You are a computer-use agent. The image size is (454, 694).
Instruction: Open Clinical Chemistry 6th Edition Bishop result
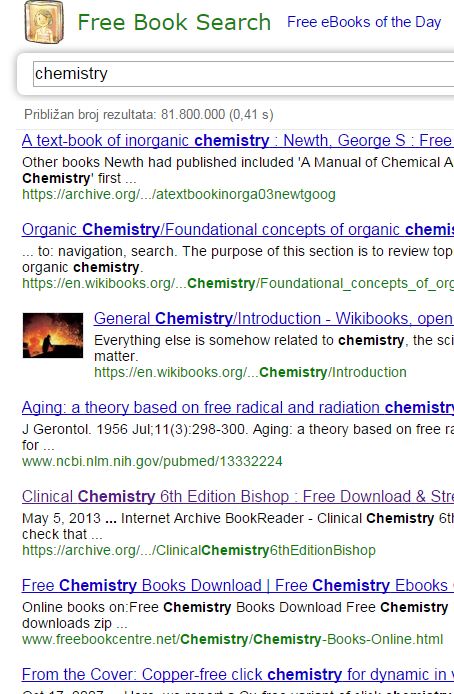coord(238,497)
